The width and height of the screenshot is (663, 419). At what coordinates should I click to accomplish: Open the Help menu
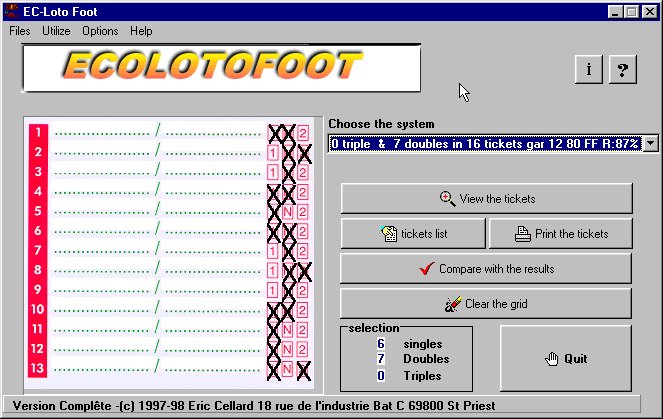pos(141,31)
